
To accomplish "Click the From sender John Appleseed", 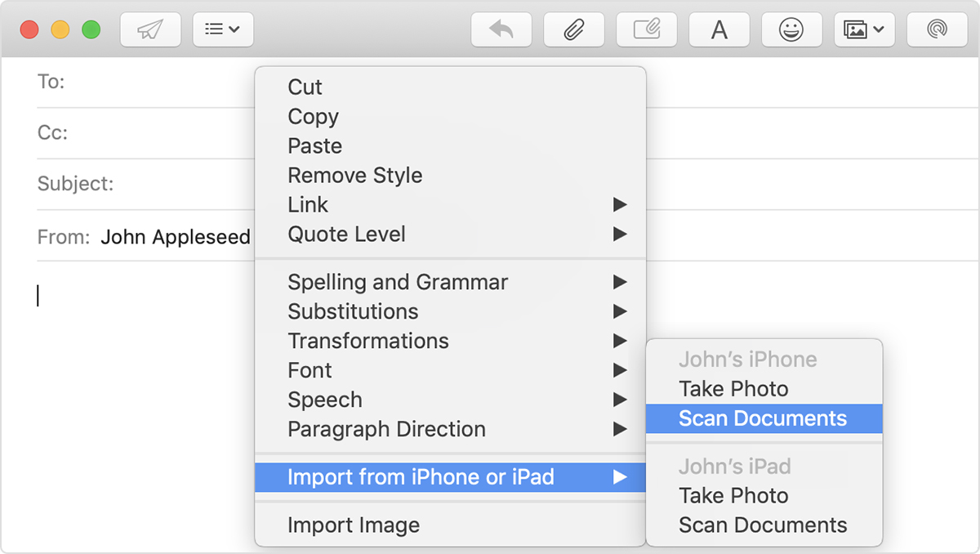I will tap(176, 237).
